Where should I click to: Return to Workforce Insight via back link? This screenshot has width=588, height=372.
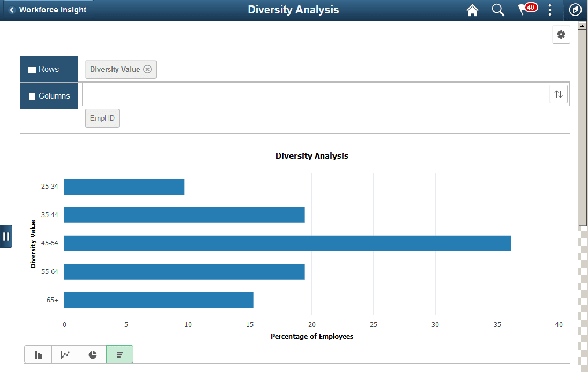pyautogui.click(x=47, y=10)
